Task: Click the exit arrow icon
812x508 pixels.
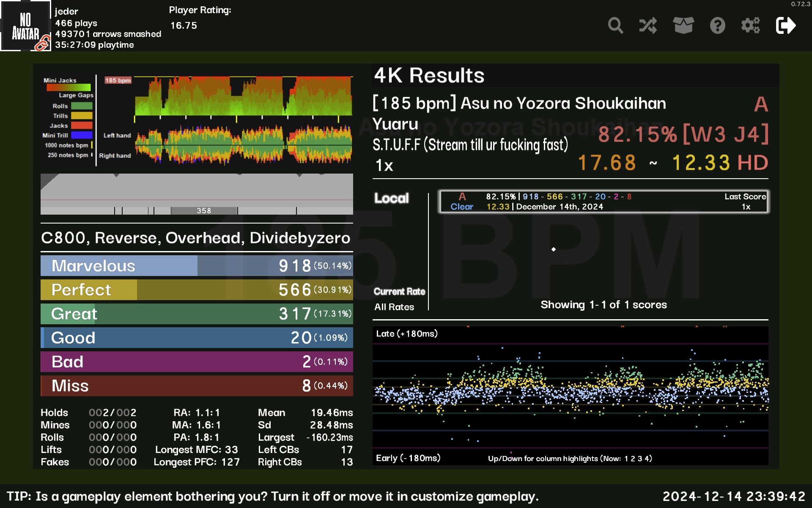Action: click(786, 26)
